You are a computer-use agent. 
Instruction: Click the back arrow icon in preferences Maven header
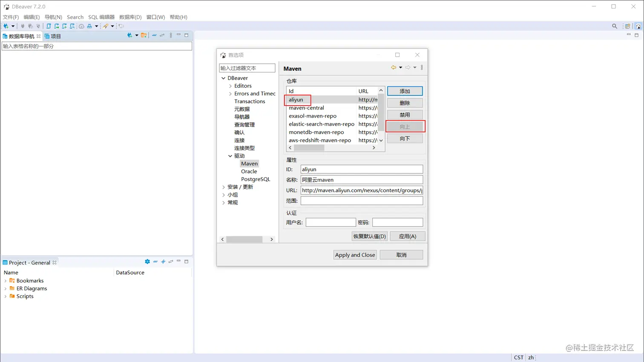pyautogui.click(x=394, y=67)
